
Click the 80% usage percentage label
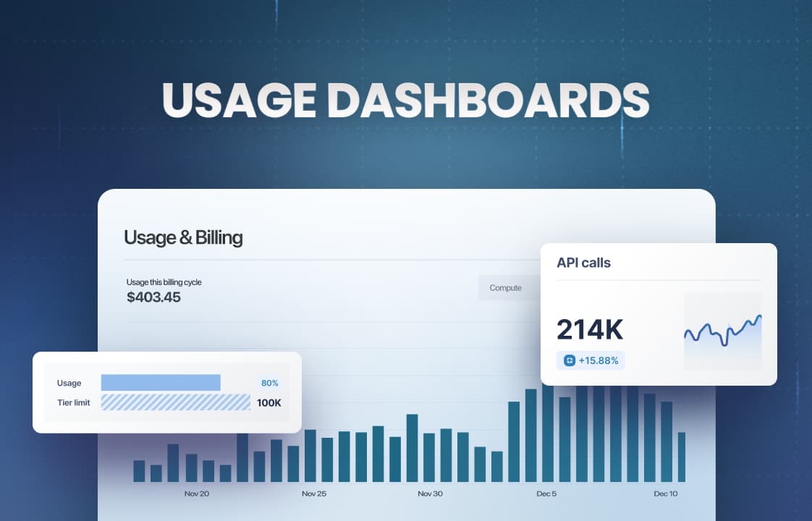click(x=270, y=383)
